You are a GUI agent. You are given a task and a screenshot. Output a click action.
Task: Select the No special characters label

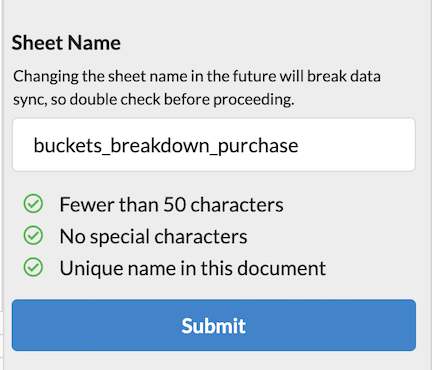[x=153, y=237]
